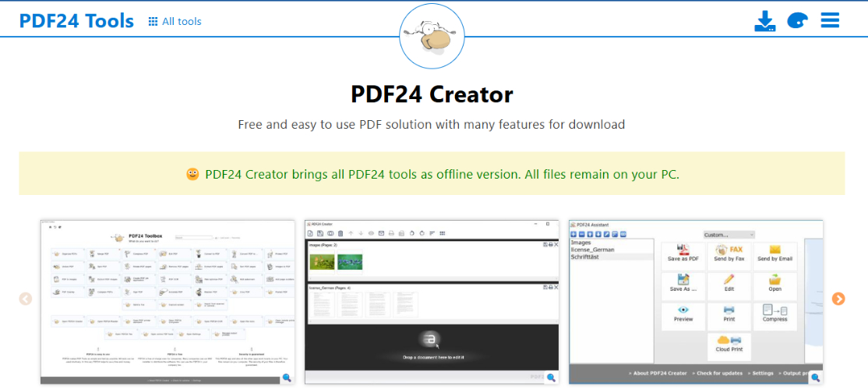The image size is (868, 390).
Task: Open the PDF24 Tools home link
Action: click(x=76, y=21)
